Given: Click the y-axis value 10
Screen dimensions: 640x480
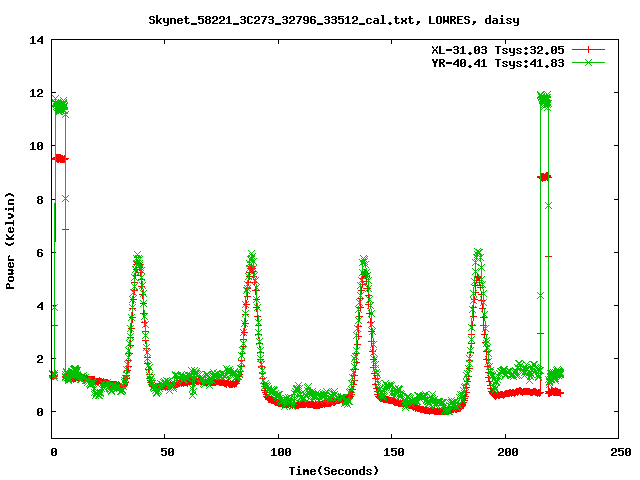Looking at the screenshot, I should (36, 146).
